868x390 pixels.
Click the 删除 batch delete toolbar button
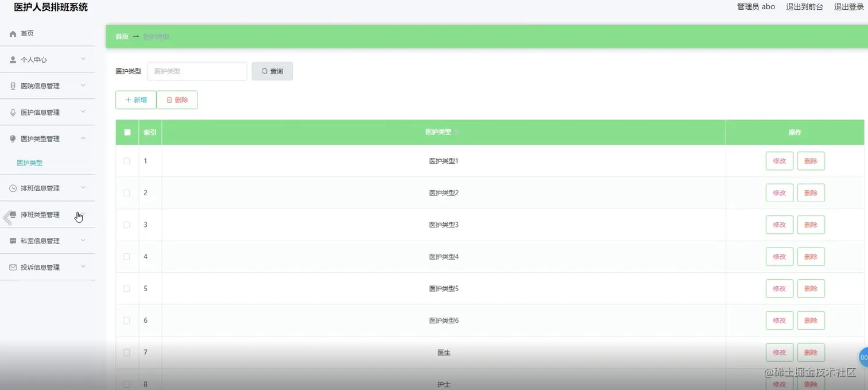pos(177,100)
